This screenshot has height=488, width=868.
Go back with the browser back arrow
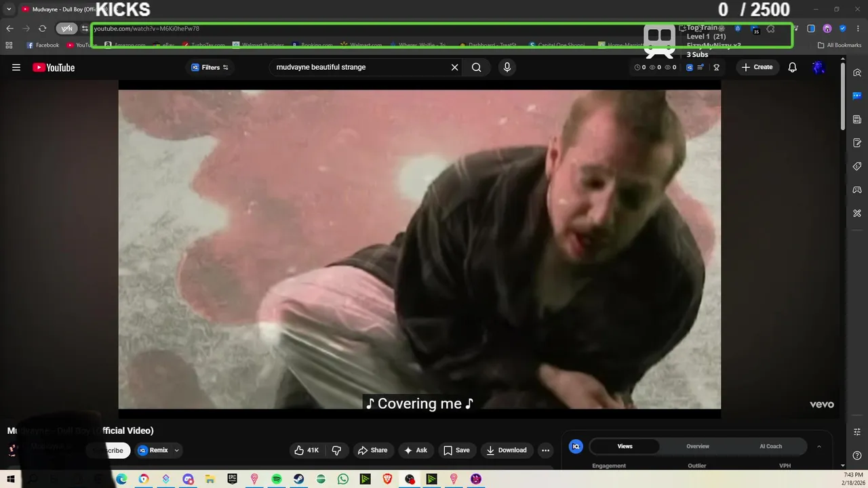pyautogui.click(x=9, y=28)
